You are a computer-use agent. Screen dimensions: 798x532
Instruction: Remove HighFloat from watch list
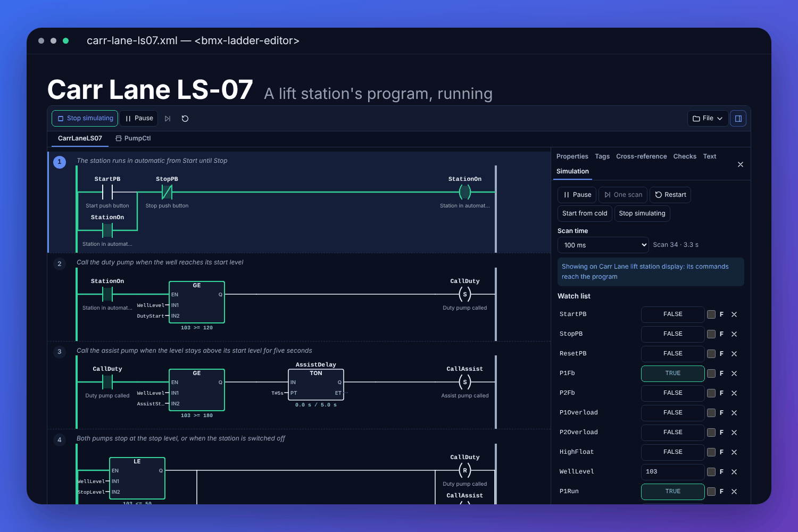tap(734, 452)
